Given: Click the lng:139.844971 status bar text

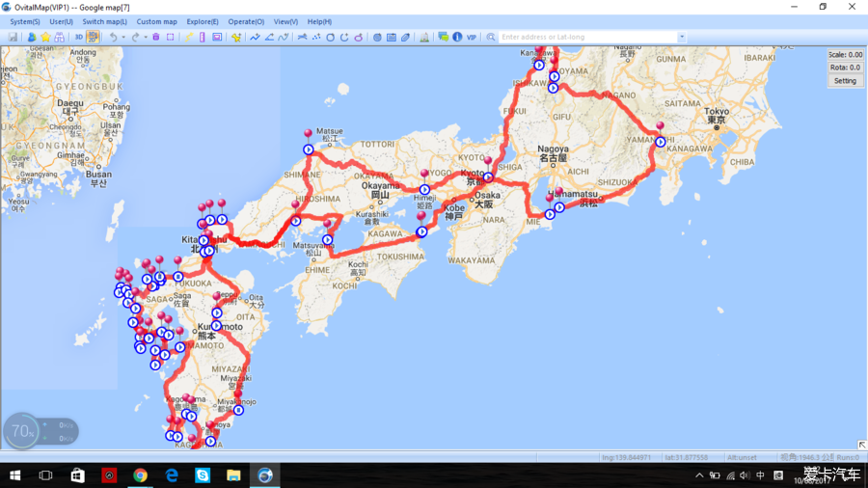Looking at the screenshot, I should tap(627, 457).
